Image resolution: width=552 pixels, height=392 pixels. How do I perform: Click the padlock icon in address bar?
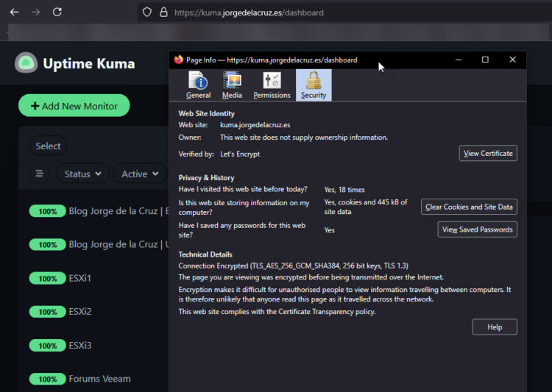pos(163,13)
